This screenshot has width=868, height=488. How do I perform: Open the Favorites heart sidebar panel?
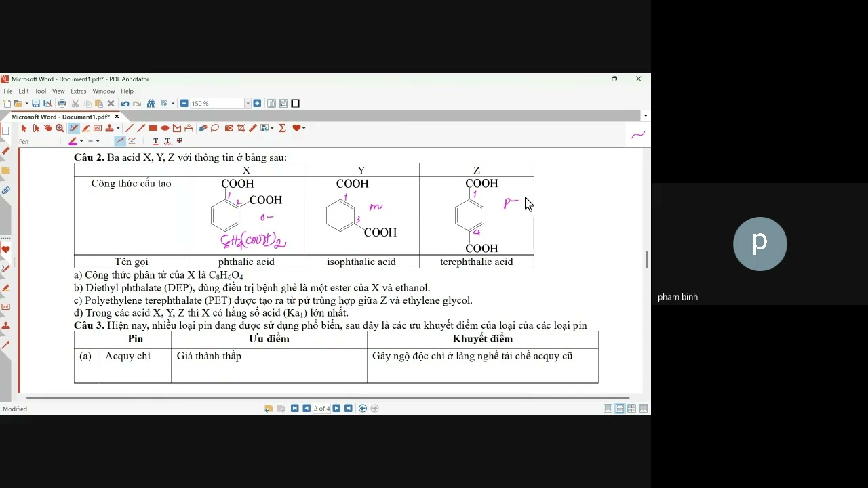5,249
